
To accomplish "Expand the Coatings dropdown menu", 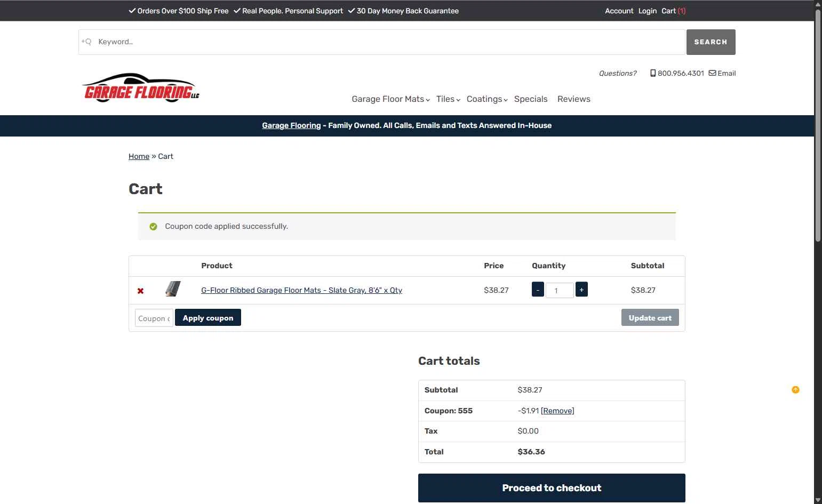I will 487,99.
